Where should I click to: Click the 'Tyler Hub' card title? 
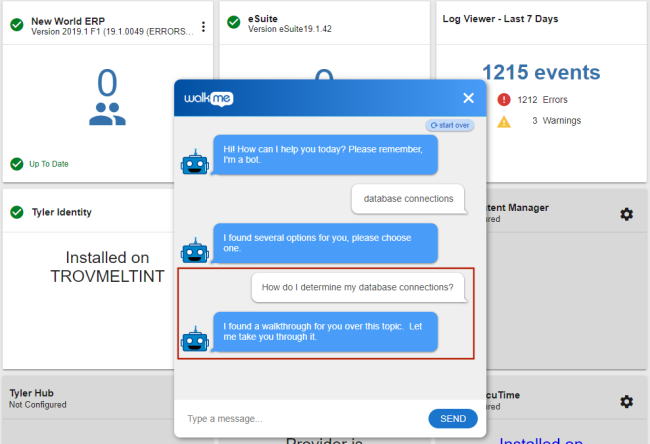tap(32, 393)
